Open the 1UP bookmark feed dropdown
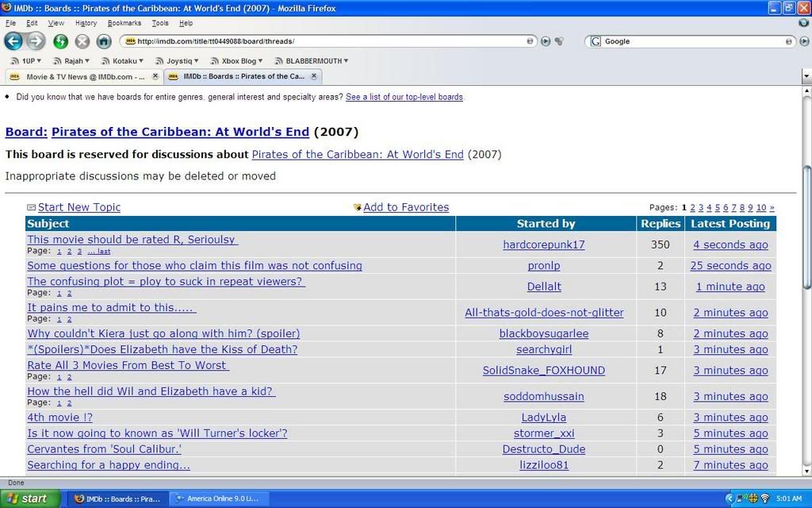 (26, 60)
